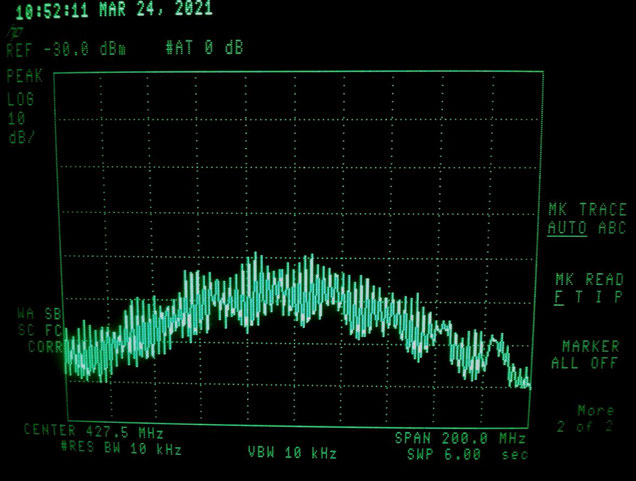The height and width of the screenshot is (481, 636).
Task: Click the #RES BW 10 kHz readout
Action: click(121, 448)
